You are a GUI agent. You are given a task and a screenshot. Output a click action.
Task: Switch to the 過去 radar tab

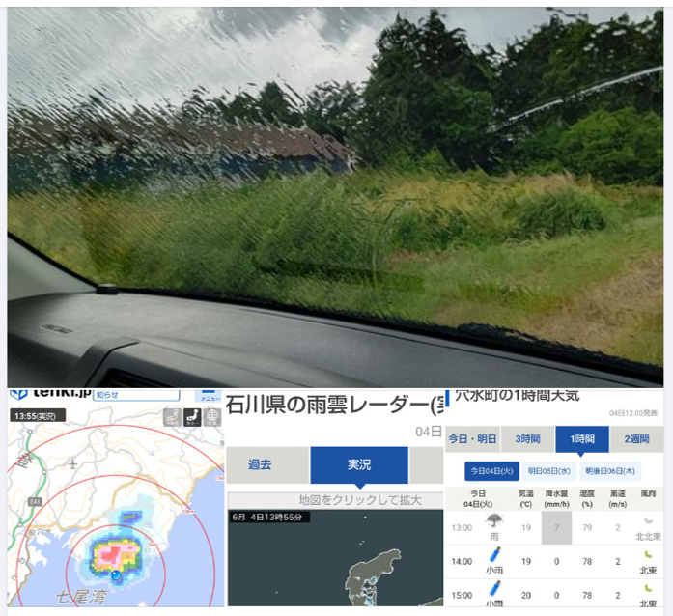266,465
